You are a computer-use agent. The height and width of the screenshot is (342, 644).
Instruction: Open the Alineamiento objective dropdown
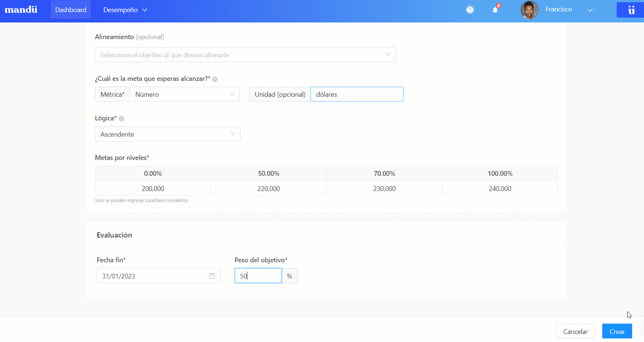tap(245, 55)
